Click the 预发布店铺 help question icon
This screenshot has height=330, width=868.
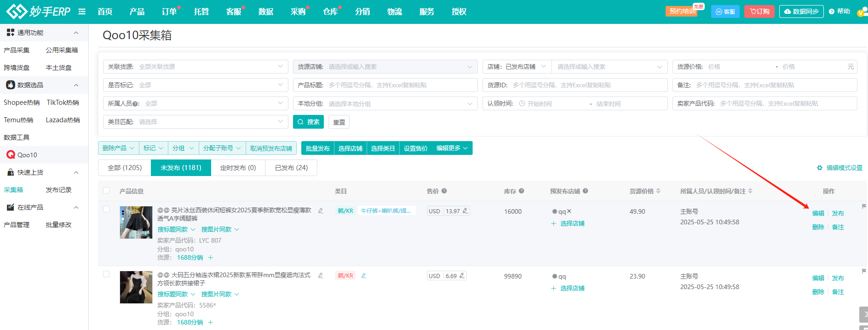[586, 191]
